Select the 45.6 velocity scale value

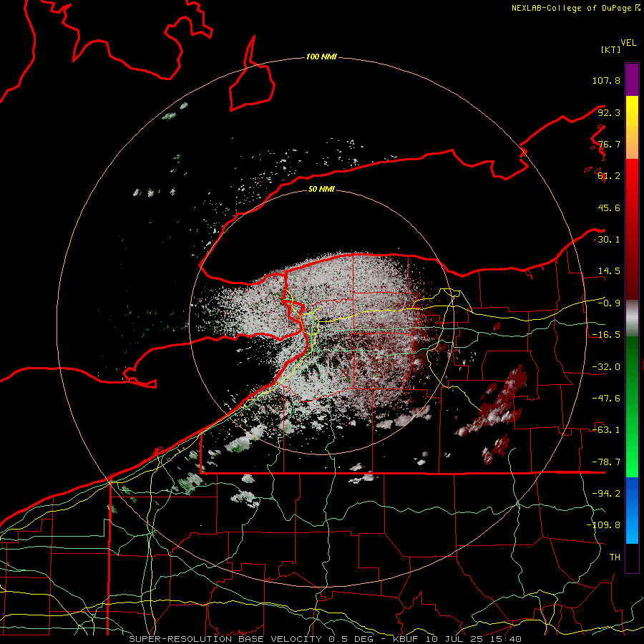click(x=609, y=208)
